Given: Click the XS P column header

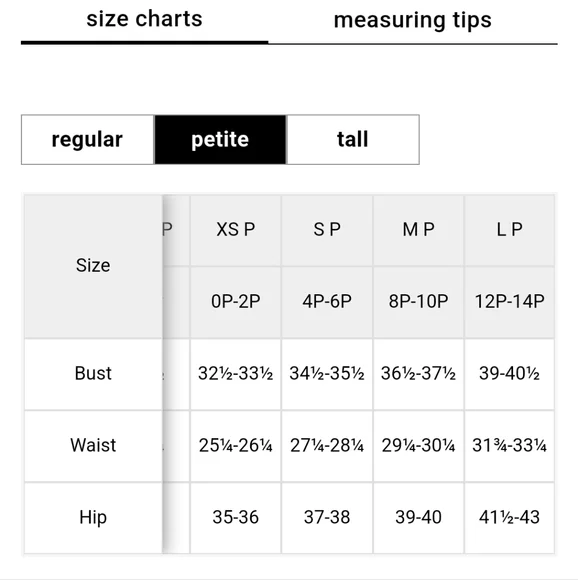Looking at the screenshot, I should [x=236, y=230].
